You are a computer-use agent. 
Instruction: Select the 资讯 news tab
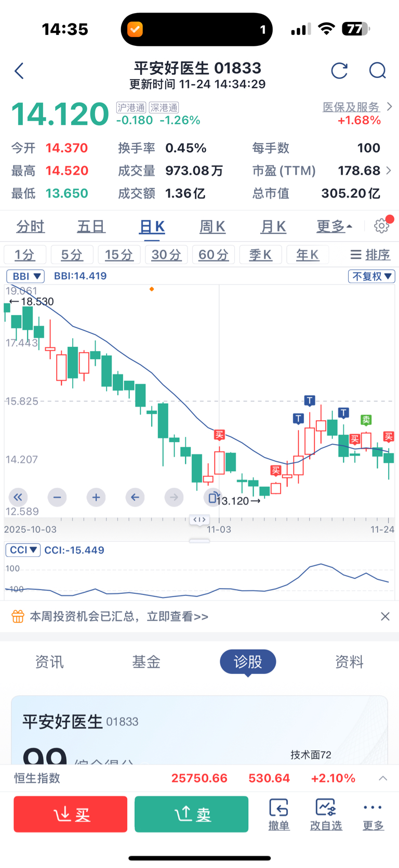click(49, 662)
